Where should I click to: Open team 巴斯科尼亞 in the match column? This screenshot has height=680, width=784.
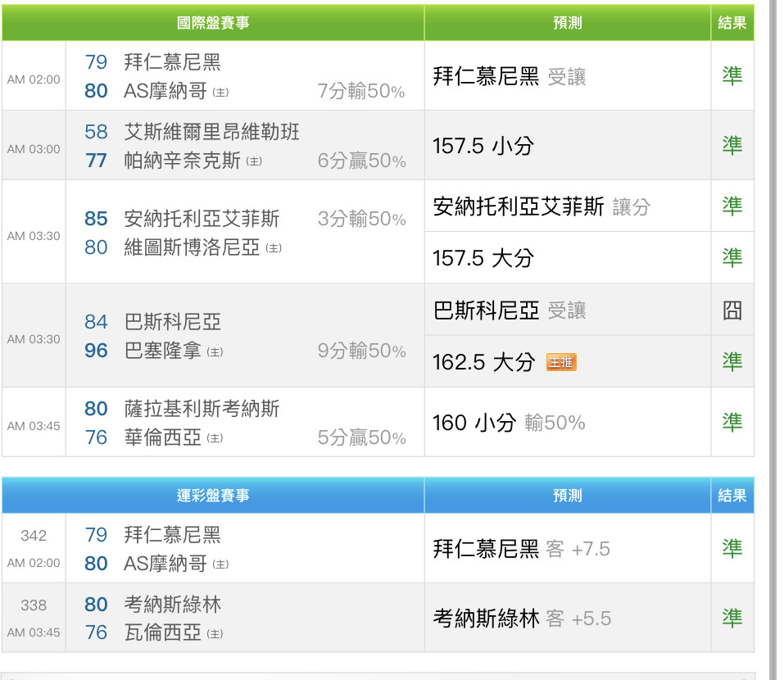point(173,322)
